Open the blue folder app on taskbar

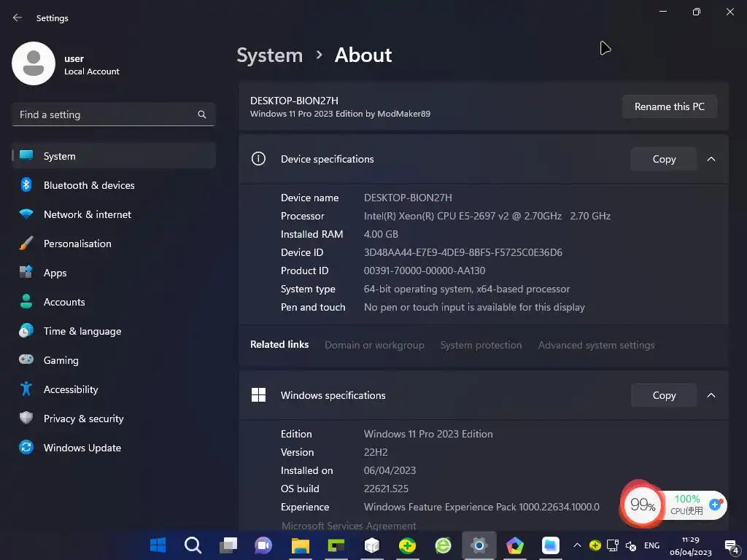point(551,545)
